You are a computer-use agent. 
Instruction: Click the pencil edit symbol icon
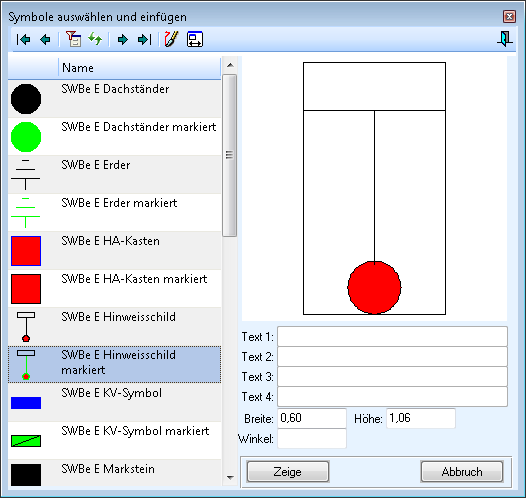171,39
